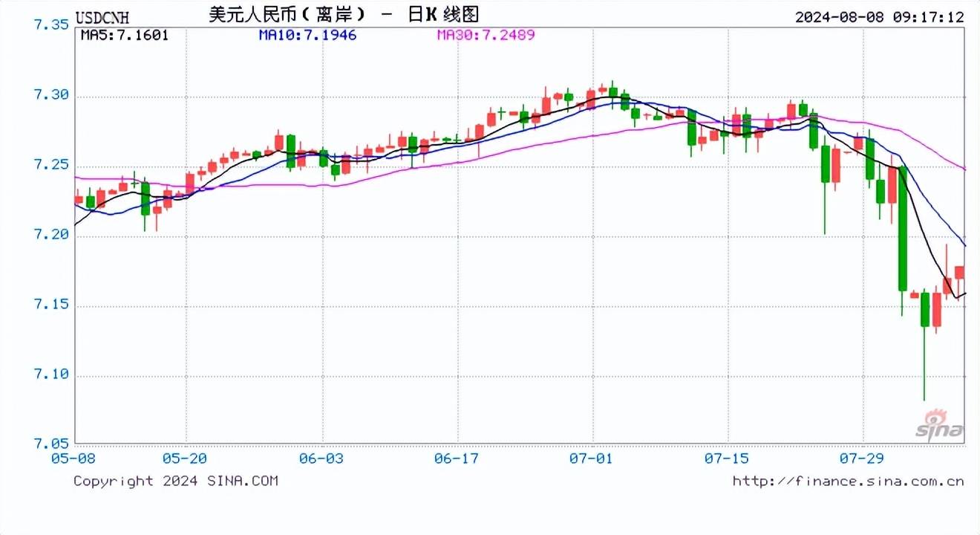Click the MA5:7.1601 indicator label
The image size is (980, 535).
124,35
